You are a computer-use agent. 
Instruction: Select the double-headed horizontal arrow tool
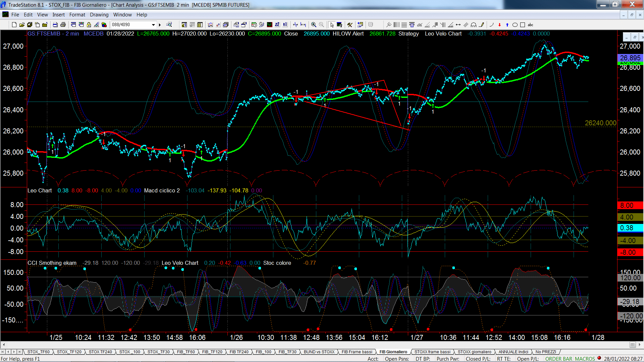(x=458, y=25)
